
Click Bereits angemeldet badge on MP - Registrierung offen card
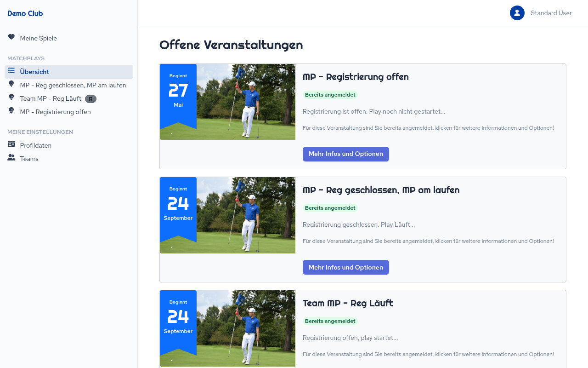(x=330, y=95)
